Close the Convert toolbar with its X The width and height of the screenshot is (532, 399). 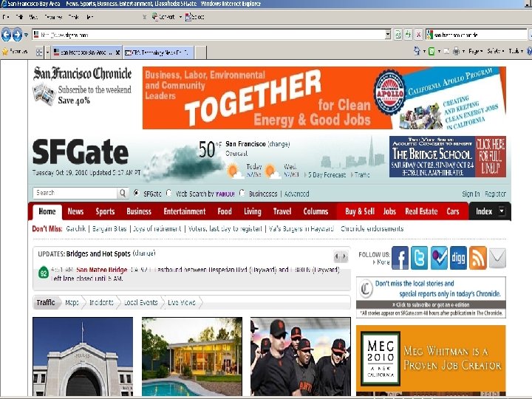pos(144,16)
